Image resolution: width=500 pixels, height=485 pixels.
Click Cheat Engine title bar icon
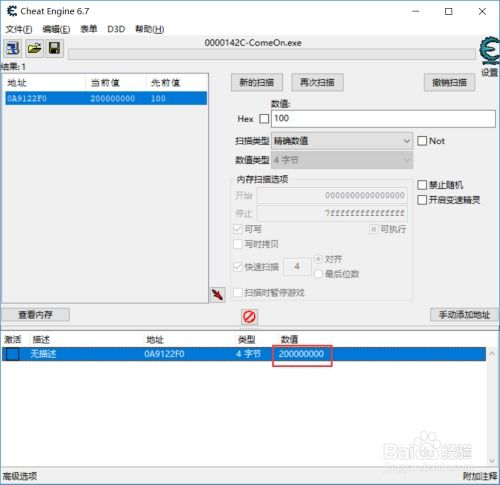click(12, 11)
